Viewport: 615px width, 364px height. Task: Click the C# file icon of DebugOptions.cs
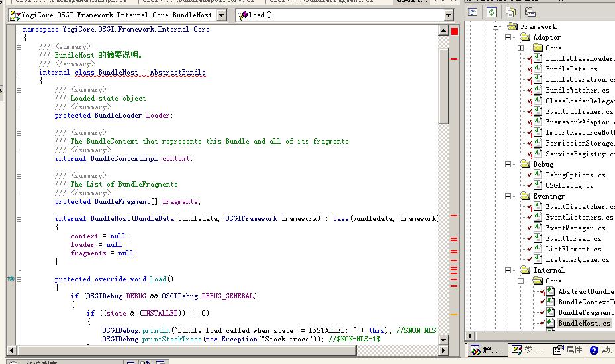coord(538,175)
